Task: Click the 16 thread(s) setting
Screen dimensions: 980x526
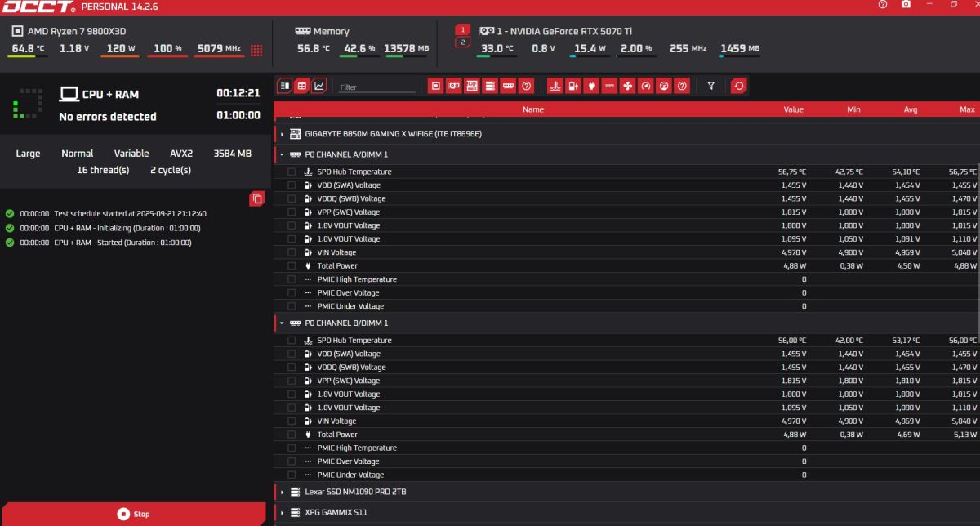Action: coord(103,171)
